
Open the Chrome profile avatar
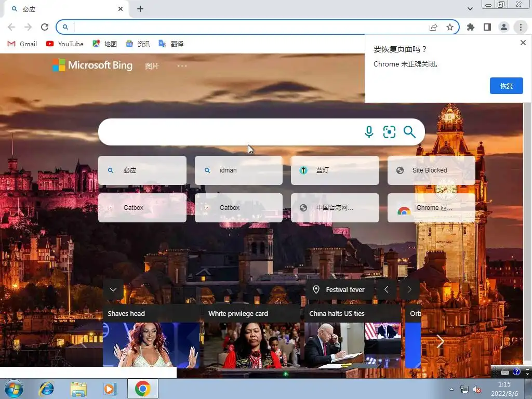pos(504,27)
